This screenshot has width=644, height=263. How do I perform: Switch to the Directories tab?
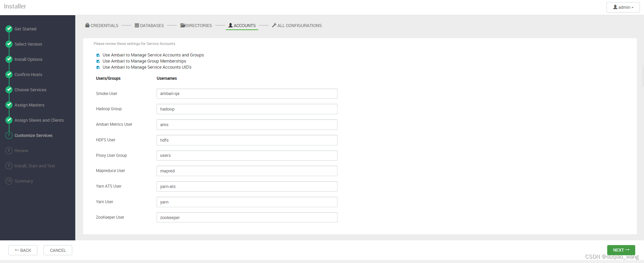click(196, 25)
